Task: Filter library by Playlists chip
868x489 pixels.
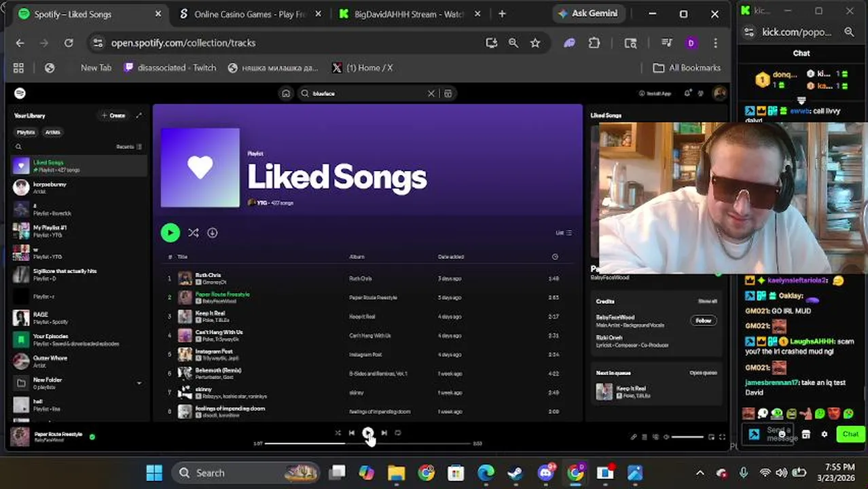Action: click(x=26, y=132)
